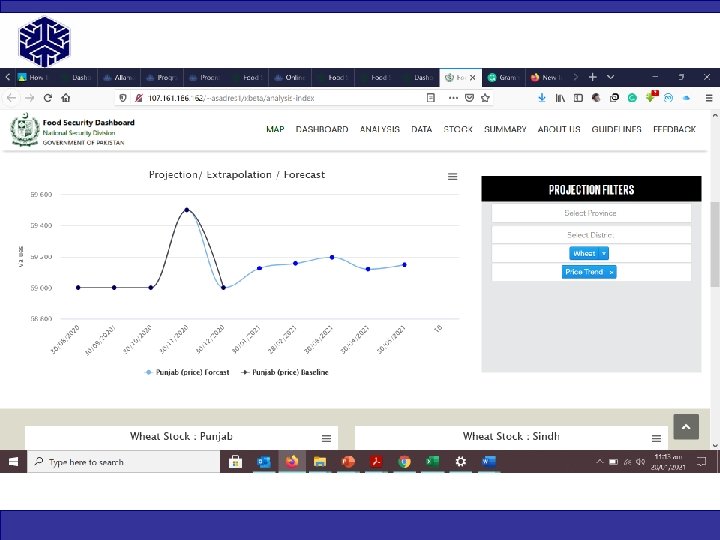Switch to the Gram browser tab
Screen dimensions: 720x540
(x=504, y=77)
